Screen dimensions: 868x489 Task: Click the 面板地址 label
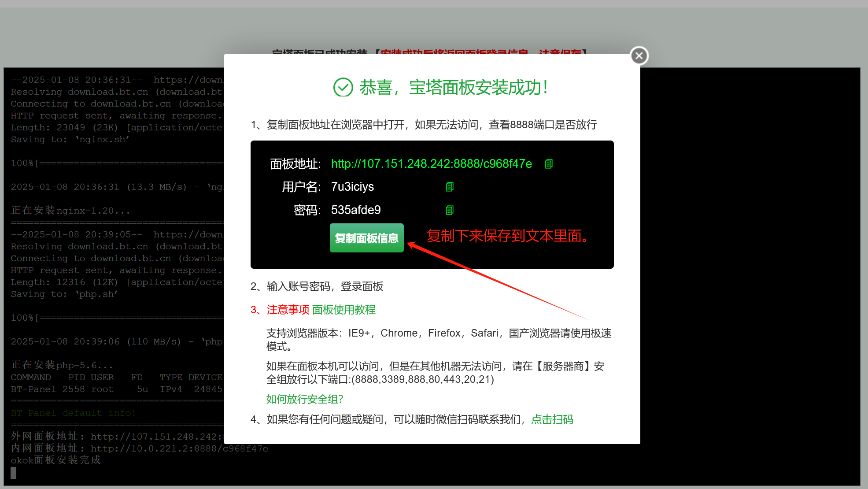[x=295, y=164]
